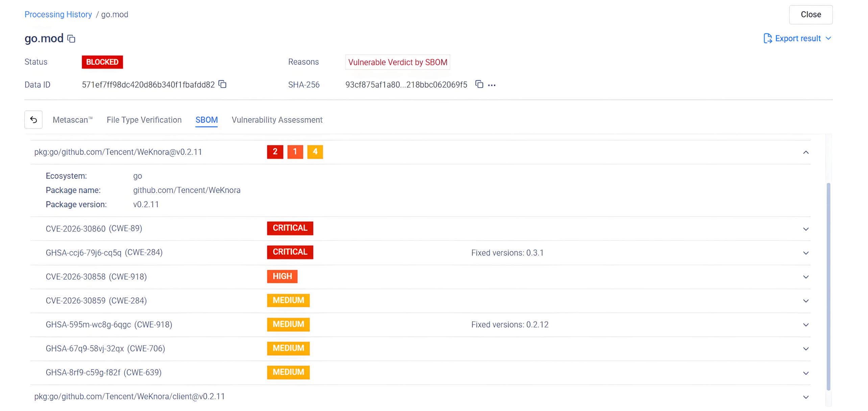The height and width of the screenshot is (411, 868).
Task: Copy the go.mod file name
Action: coord(71,39)
